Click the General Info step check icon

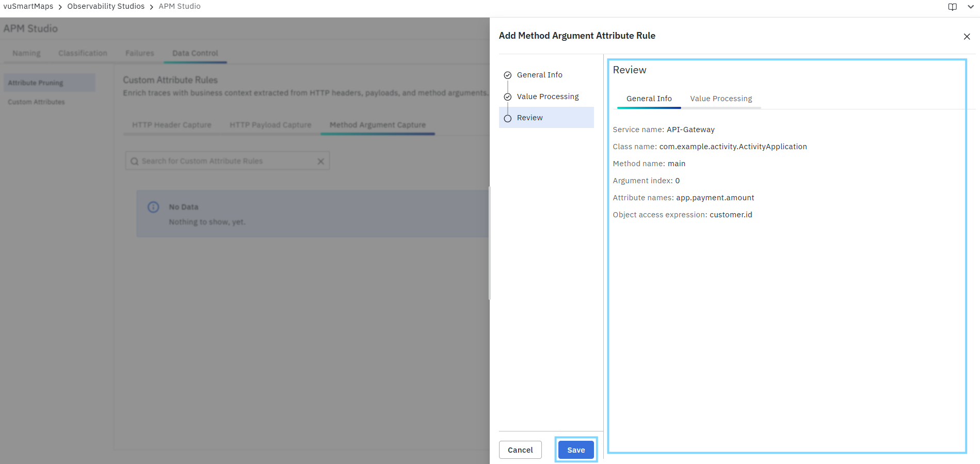pyautogui.click(x=508, y=75)
